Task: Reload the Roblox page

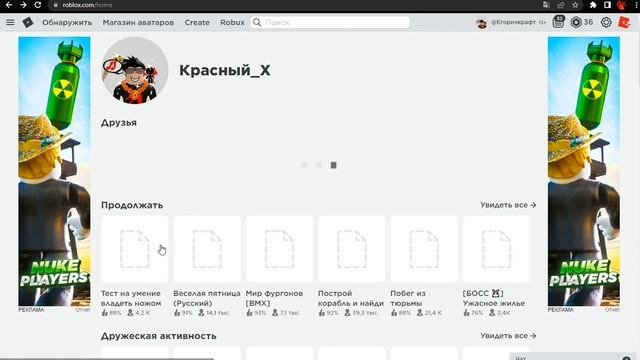Action: coord(38,5)
